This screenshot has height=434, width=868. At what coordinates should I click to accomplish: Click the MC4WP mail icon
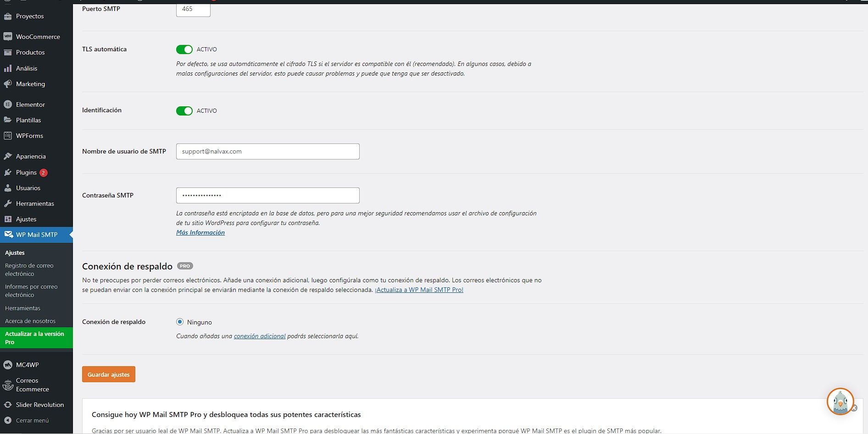tap(8, 365)
